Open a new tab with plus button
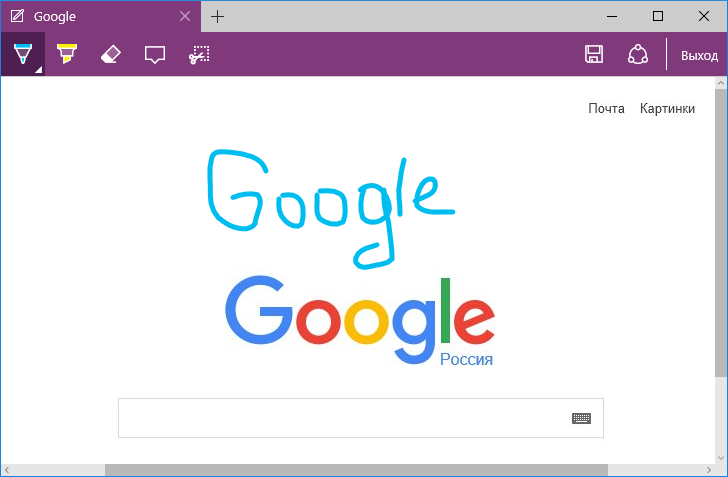 coord(217,17)
